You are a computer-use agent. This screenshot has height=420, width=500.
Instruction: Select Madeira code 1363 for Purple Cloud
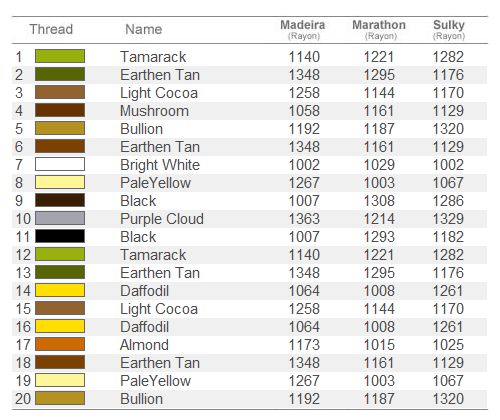(304, 219)
